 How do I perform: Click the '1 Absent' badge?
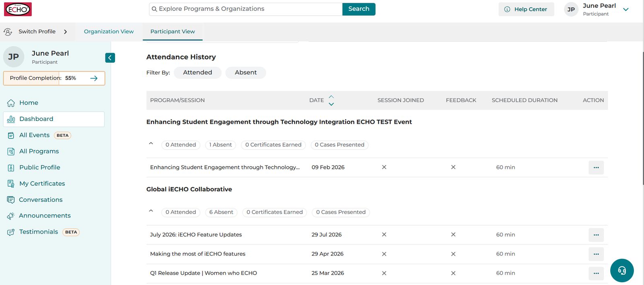pos(221,145)
